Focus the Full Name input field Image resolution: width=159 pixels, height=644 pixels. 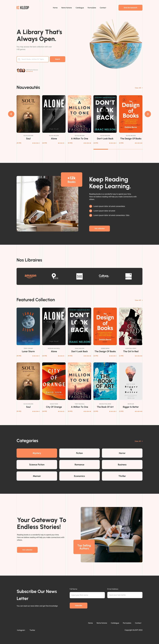click(x=87, y=595)
